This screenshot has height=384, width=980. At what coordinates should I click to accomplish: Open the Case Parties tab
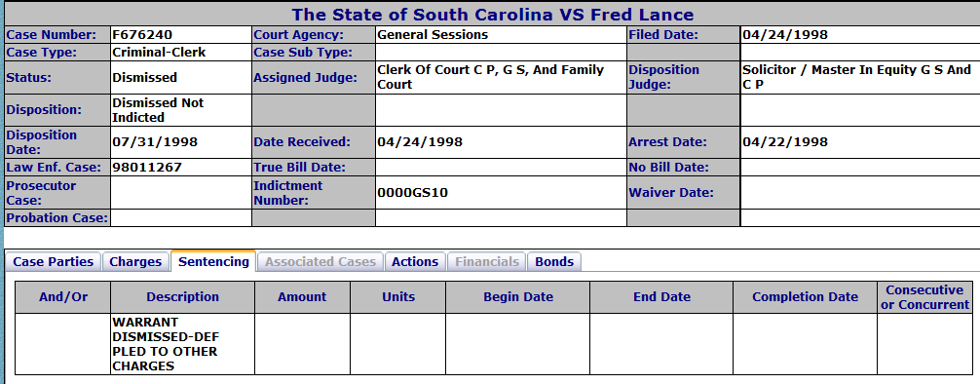tap(54, 261)
